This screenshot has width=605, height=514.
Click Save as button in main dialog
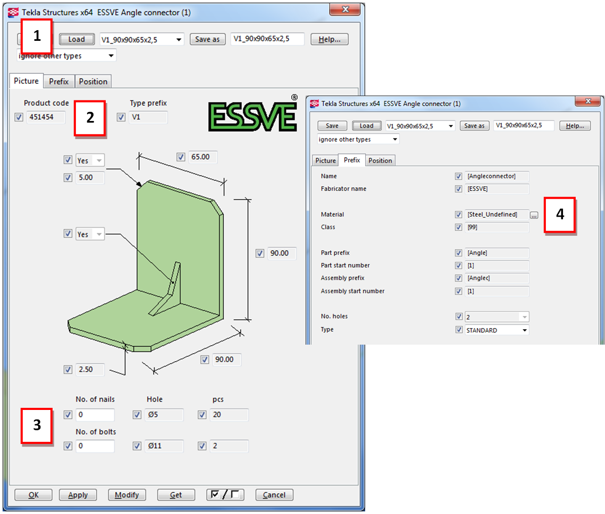[x=207, y=39]
